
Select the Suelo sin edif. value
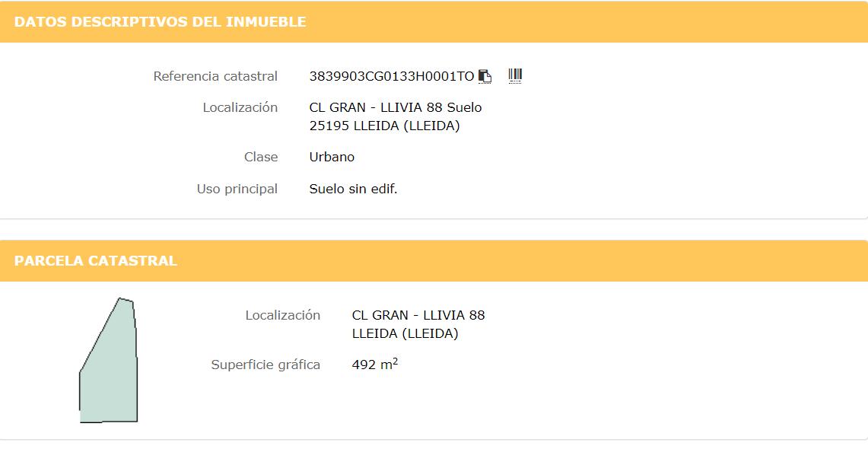tap(353, 189)
